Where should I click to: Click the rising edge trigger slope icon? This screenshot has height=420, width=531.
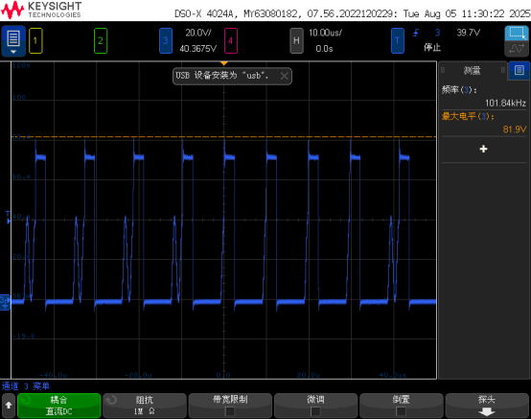(x=416, y=33)
